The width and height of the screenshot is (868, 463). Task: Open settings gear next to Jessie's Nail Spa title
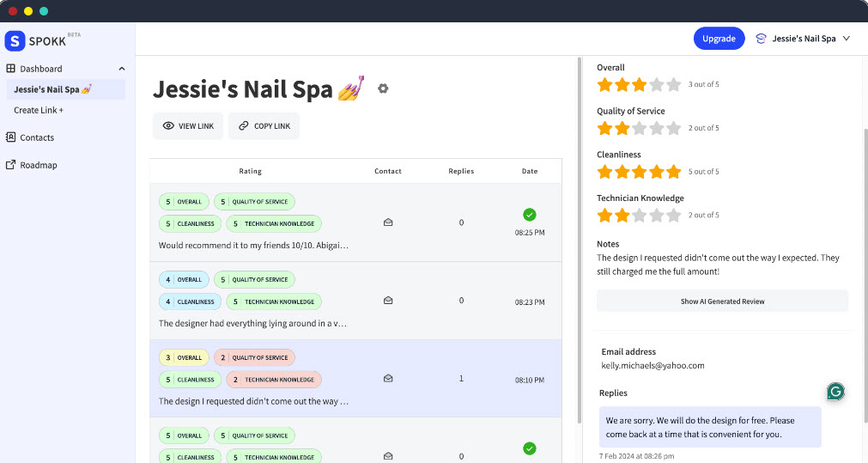[383, 88]
